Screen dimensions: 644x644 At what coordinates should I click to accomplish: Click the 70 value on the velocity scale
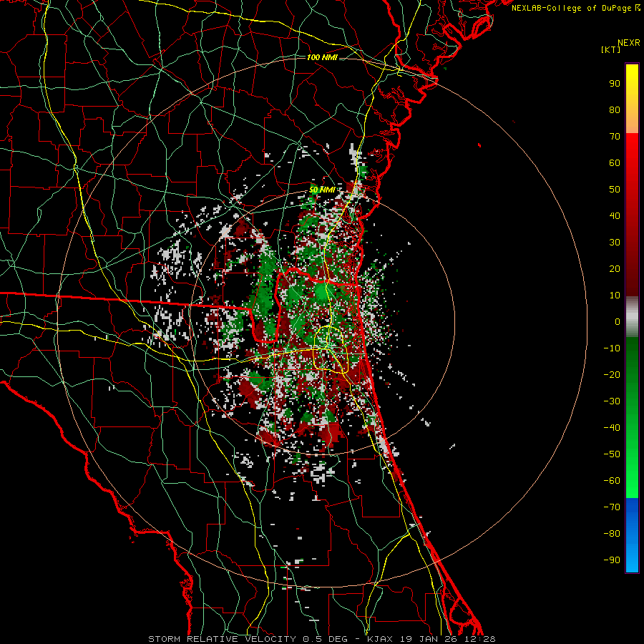click(x=615, y=137)
